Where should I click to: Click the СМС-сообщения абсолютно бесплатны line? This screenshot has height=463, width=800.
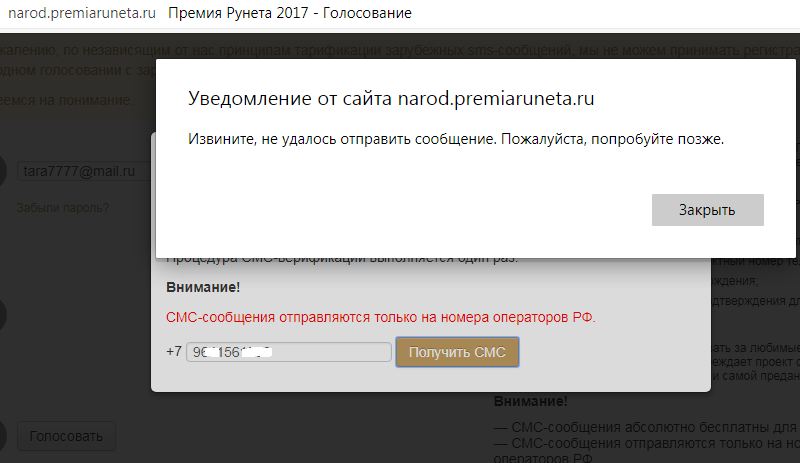point(646,427)
